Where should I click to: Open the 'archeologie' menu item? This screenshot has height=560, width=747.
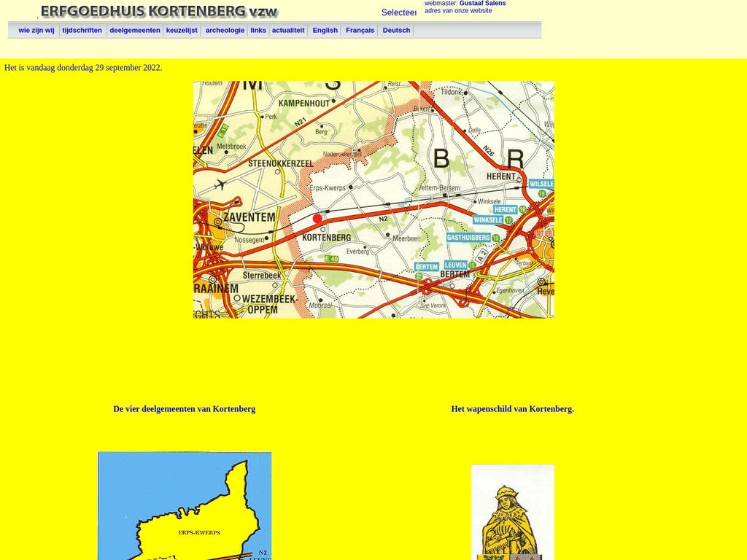225,30
